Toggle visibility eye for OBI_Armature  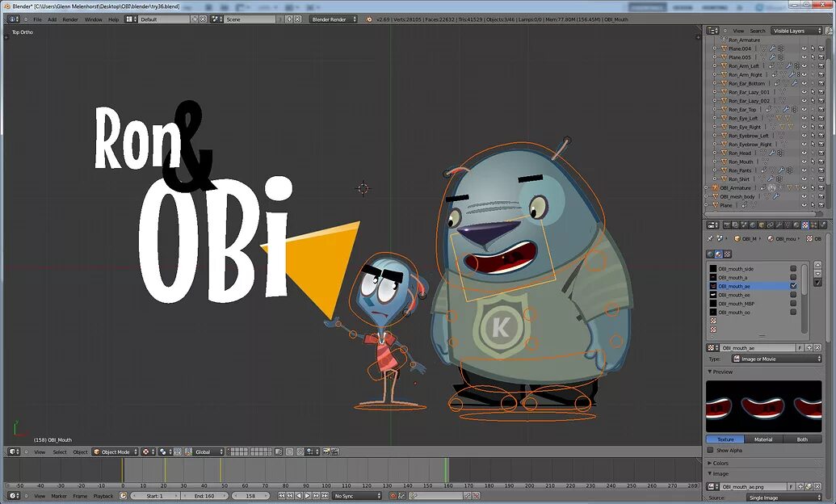coord(804,187)
